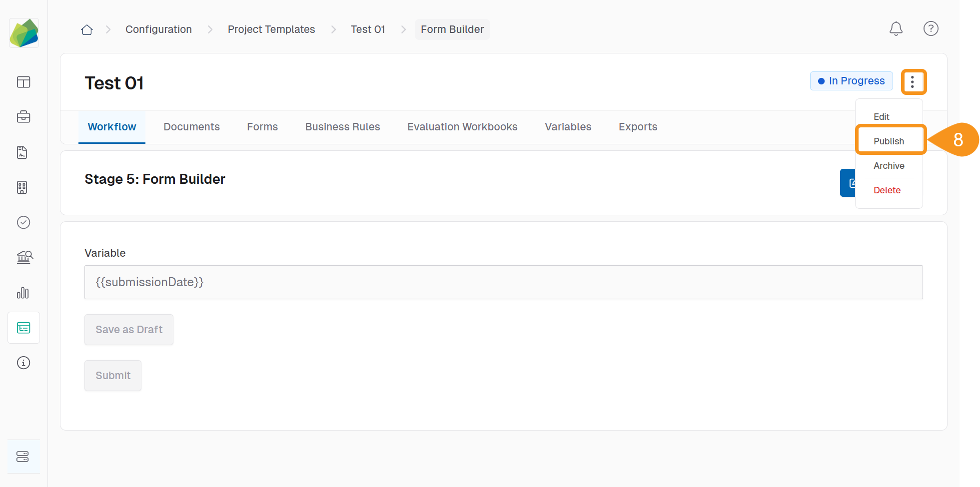
Task: Open the help question mark icon
Action: click(931, 28)
